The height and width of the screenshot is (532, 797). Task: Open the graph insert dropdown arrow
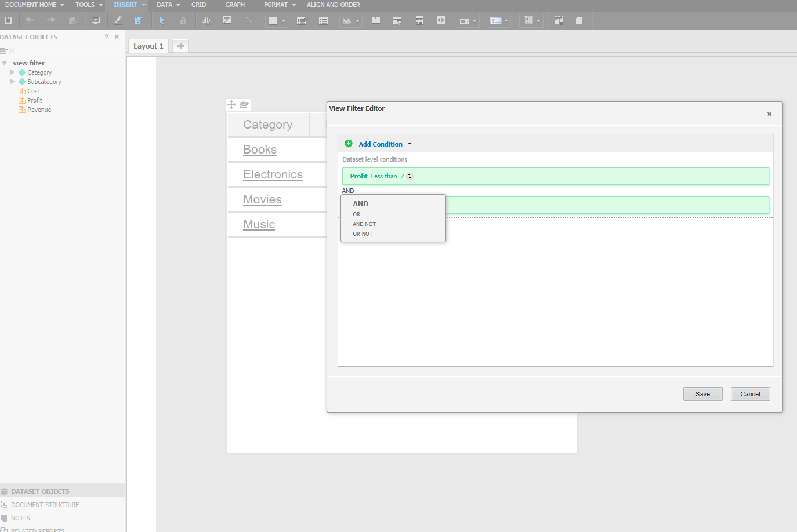(357, 21)
